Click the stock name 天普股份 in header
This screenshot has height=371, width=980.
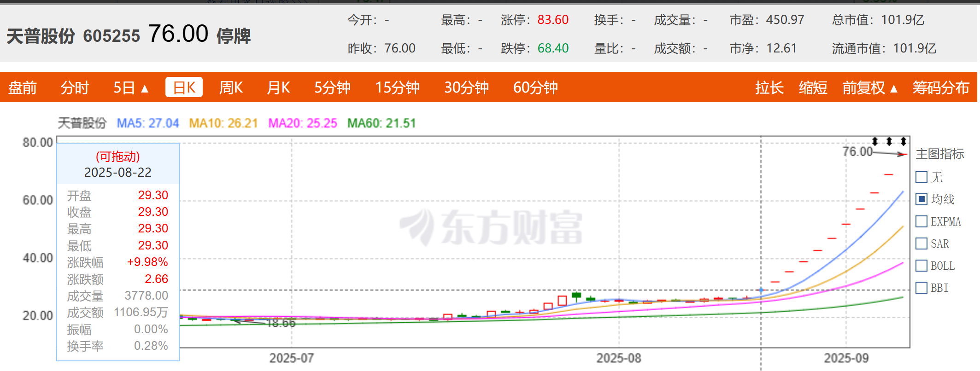pos(41,36)
